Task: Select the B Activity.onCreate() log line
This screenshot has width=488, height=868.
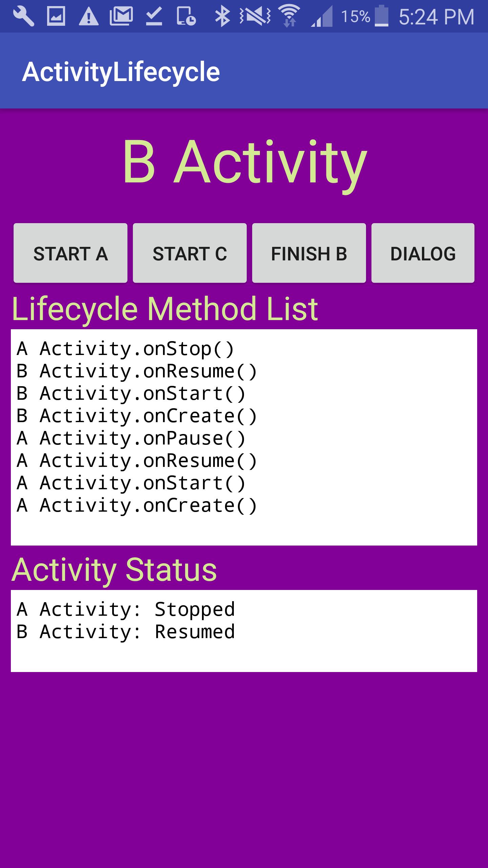Action: pyautogui.click(x=137, y=416)
